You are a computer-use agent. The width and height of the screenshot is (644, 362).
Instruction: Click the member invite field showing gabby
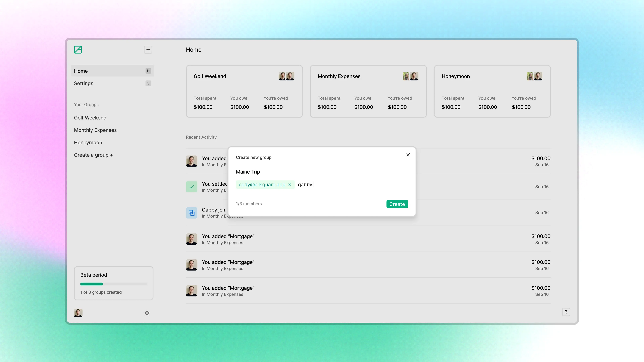pyautogui.click(x=306, y=185)
